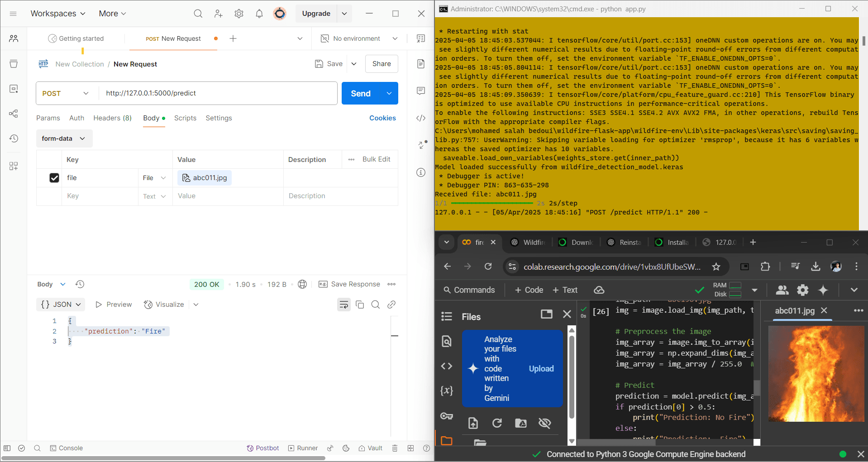The image size is (868, 462).
Task: Open Postman search icon
Action: tap(198, 14)
